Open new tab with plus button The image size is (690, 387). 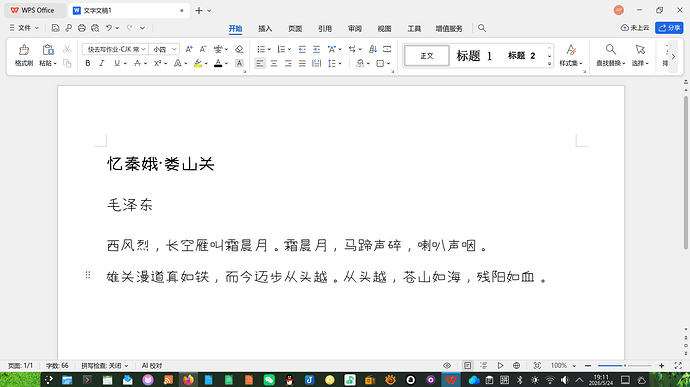199,11
